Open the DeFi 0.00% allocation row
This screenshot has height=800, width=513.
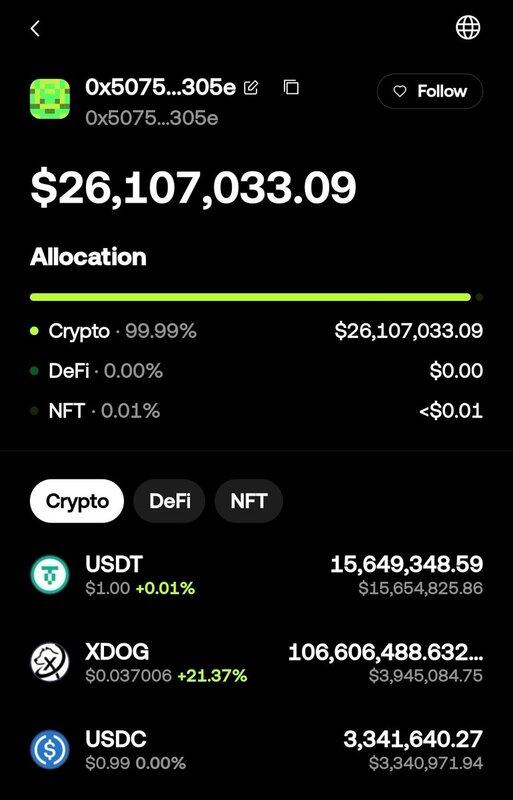(256, 371)
